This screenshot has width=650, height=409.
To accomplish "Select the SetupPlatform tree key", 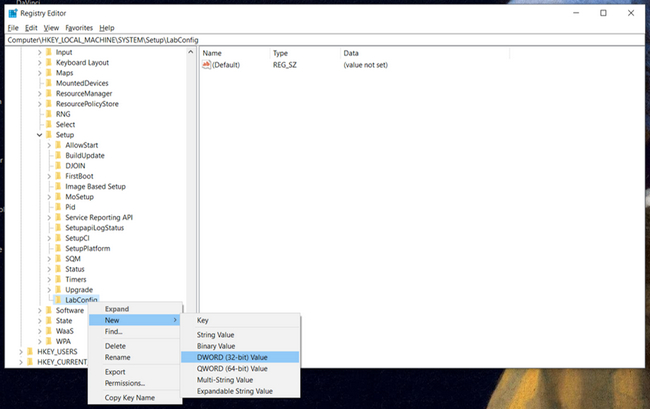I will click(x=87, y=248).
